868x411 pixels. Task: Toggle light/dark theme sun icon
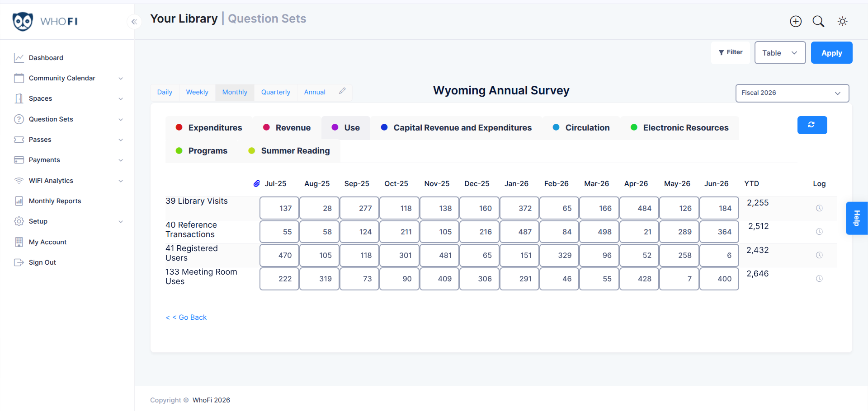[x=842, y=21]
